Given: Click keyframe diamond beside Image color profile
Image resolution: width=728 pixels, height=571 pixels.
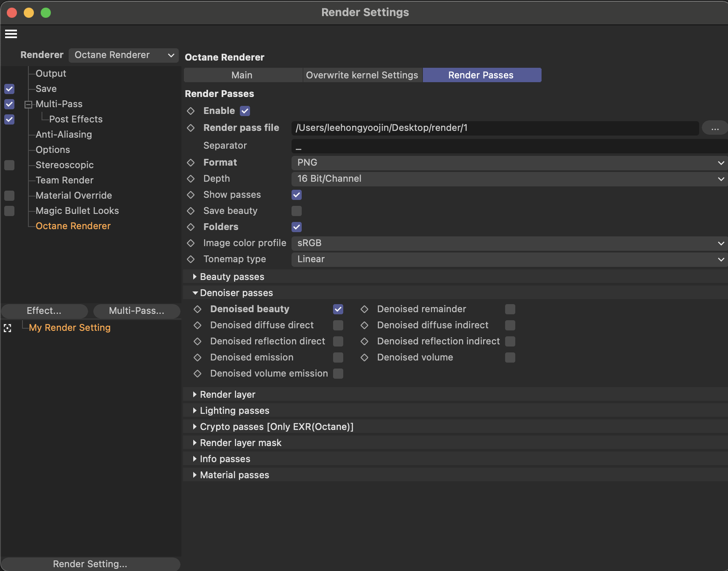Looking at the screenshot, I should 191,243.
